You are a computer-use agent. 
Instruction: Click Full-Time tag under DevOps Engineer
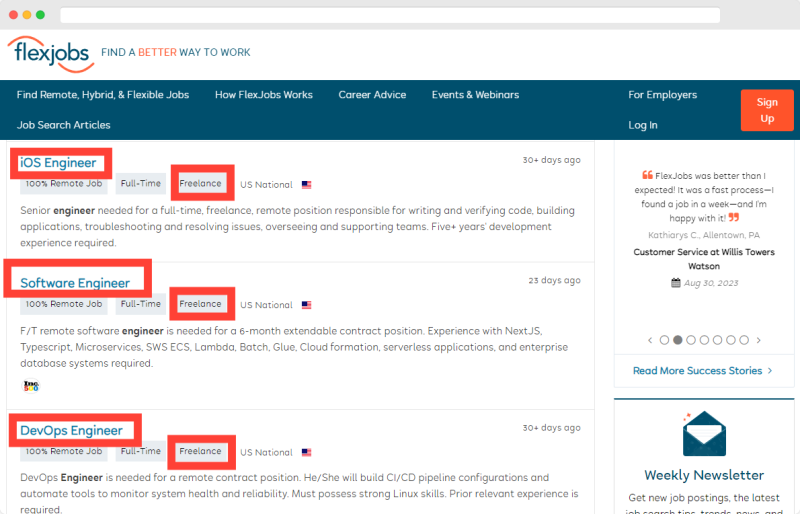[x=141, y=451]
